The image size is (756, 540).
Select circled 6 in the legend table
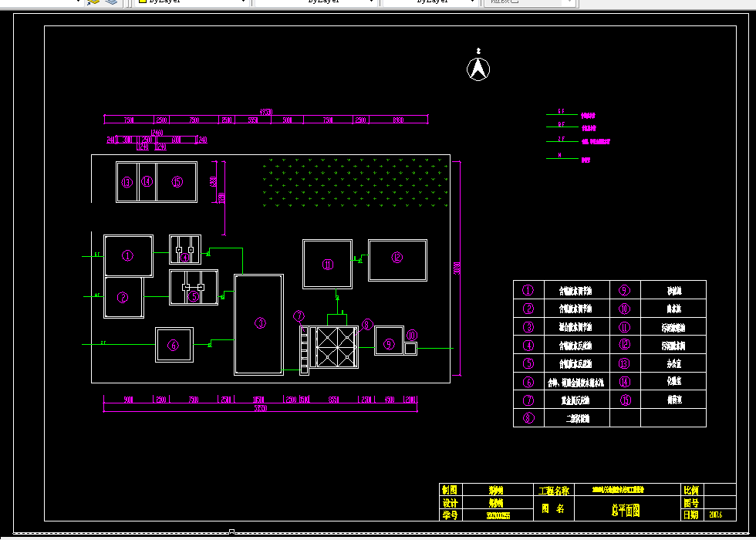pyautogui.click(x=528, y=382)
